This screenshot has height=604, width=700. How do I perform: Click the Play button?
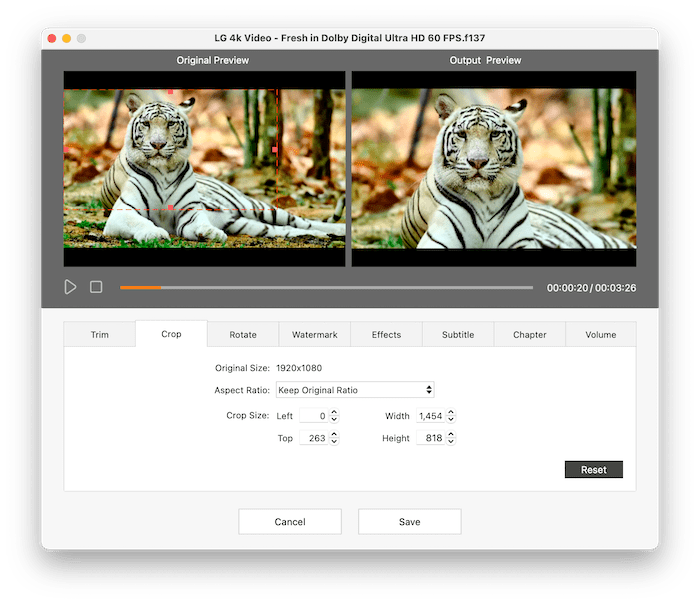tap(70, 287)
